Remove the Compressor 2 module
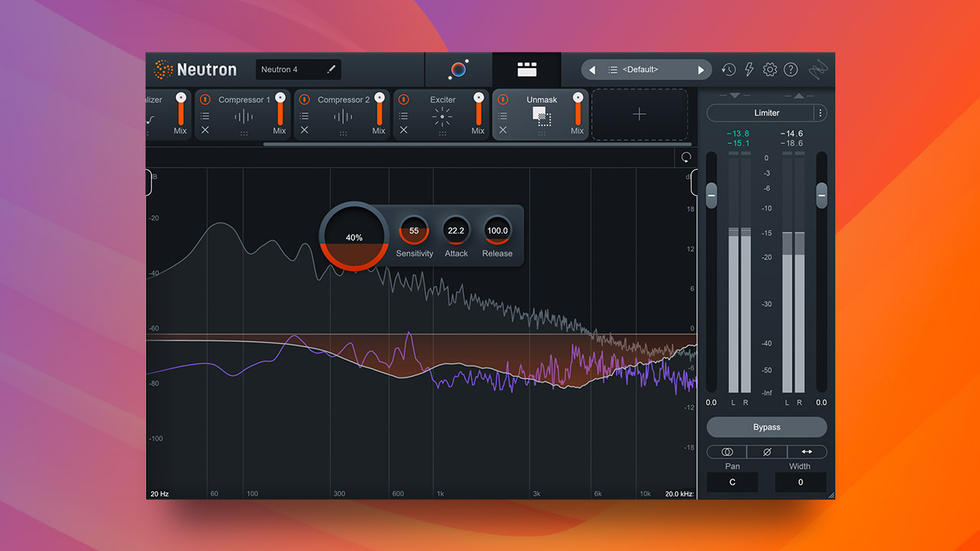 pyautogui.click(x=305, y=130)
